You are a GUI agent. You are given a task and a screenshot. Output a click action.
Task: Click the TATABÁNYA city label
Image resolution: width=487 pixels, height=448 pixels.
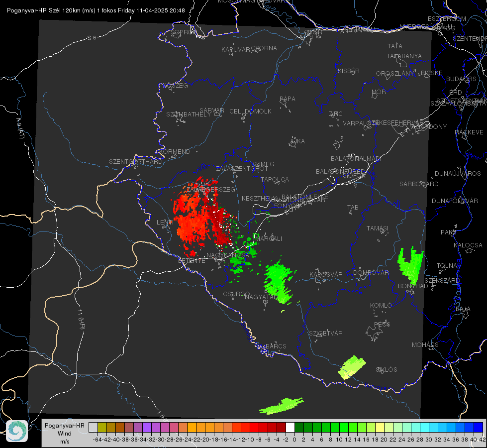404,56
